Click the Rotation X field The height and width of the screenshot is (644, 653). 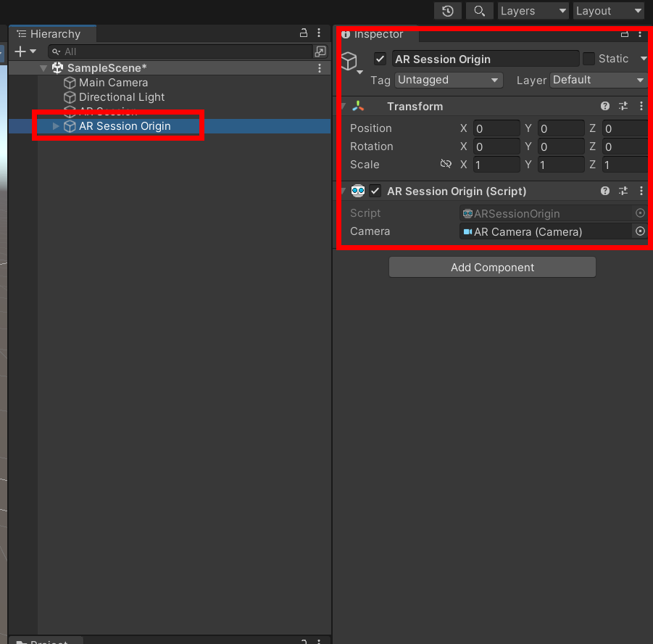tap(496, 146)
